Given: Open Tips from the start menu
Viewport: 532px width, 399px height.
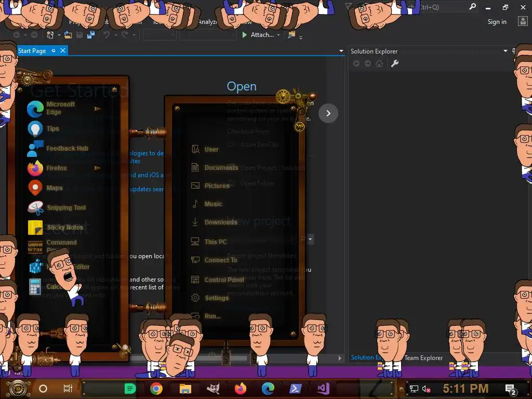Looking at the screenshot, I should pos(44,129).
